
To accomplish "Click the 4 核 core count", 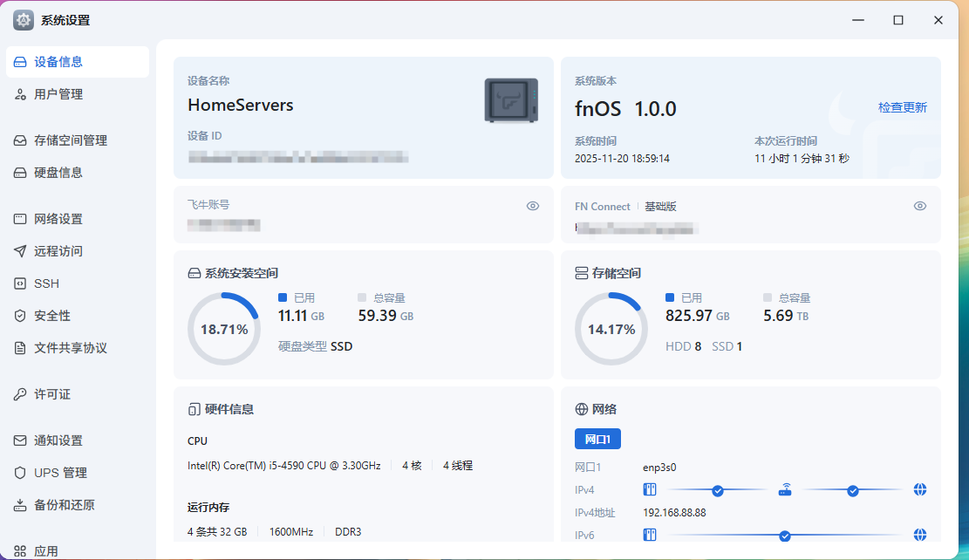I will click(413, 466).
